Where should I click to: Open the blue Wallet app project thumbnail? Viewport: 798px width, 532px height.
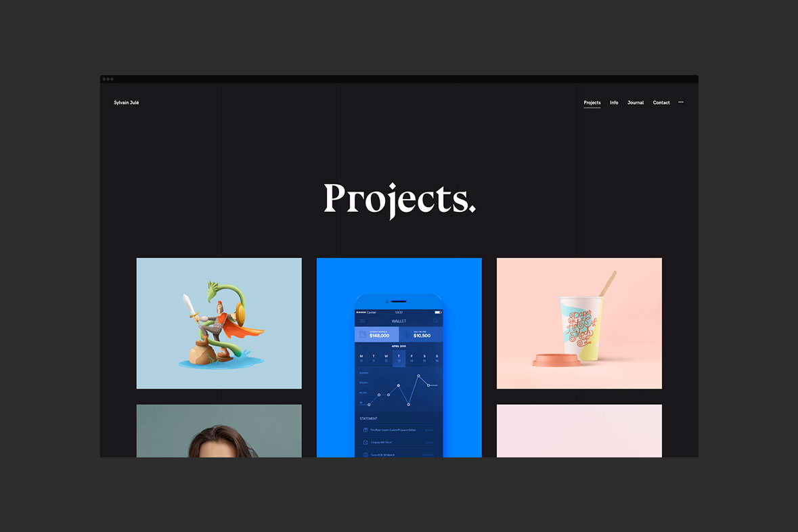(399, 357)
